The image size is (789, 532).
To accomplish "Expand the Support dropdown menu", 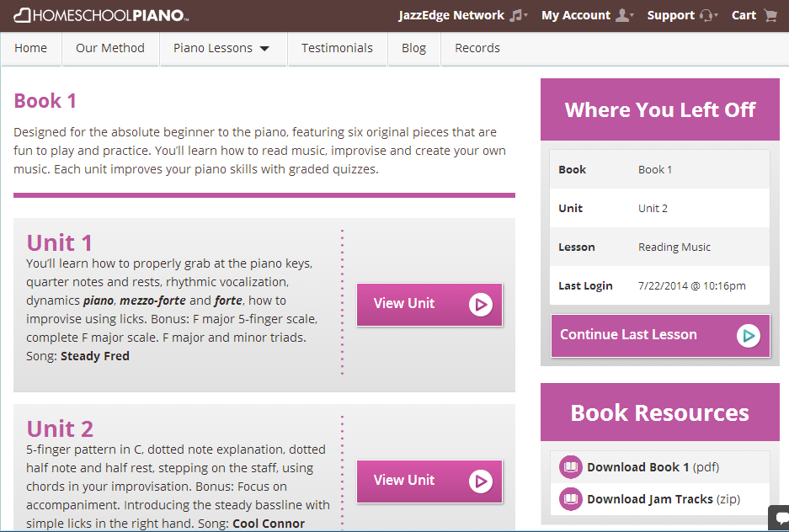I will coord(682,15).
